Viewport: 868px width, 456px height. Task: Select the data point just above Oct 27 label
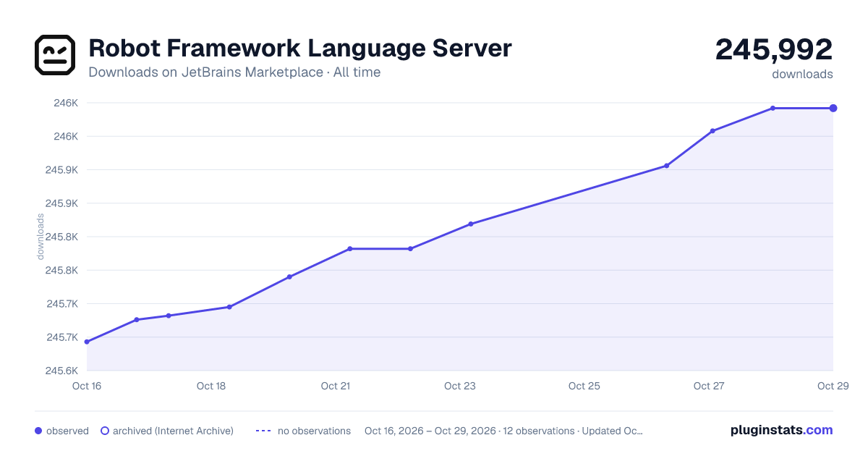[x=712, y=131]
